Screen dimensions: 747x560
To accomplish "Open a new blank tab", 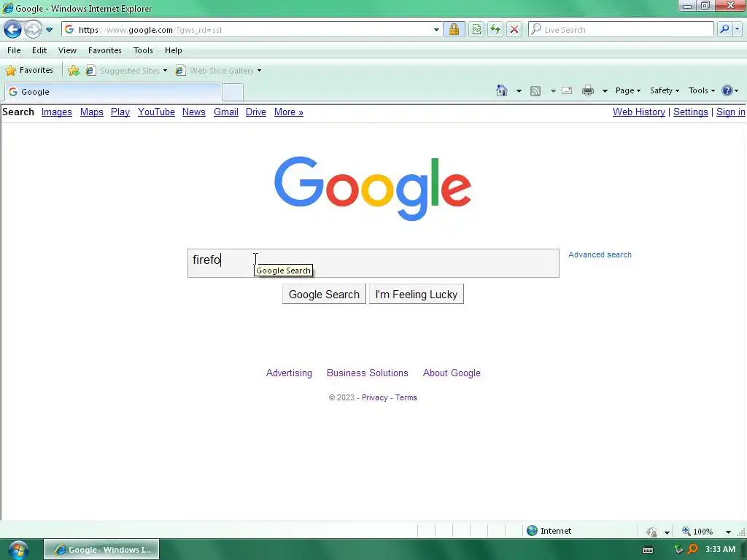I will [x=233, y=92].
